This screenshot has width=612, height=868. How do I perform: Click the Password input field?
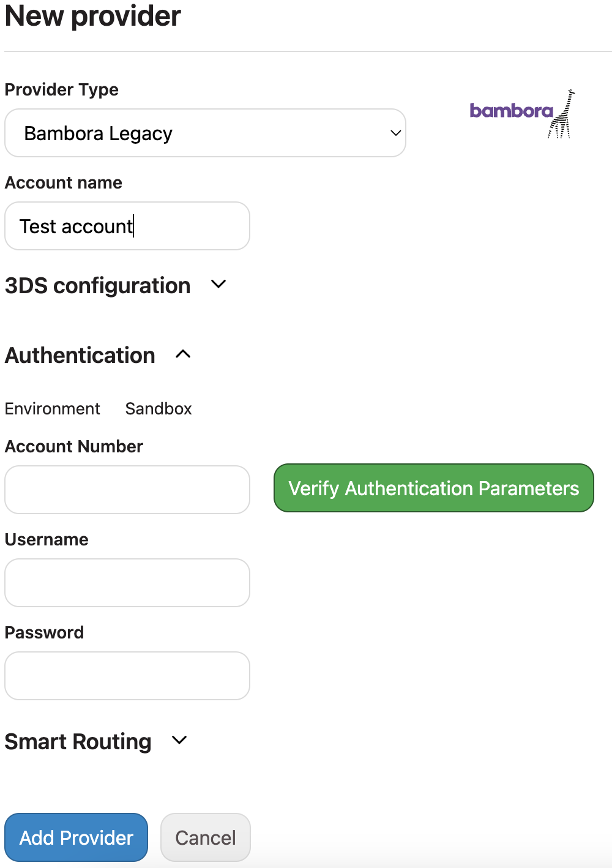[x=127, y=676]
